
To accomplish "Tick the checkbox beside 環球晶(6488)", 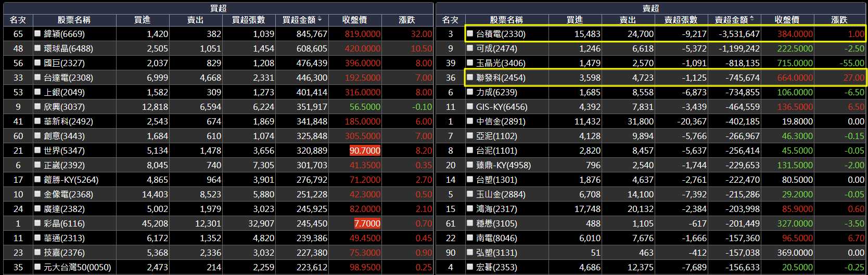I will (37, 48).
